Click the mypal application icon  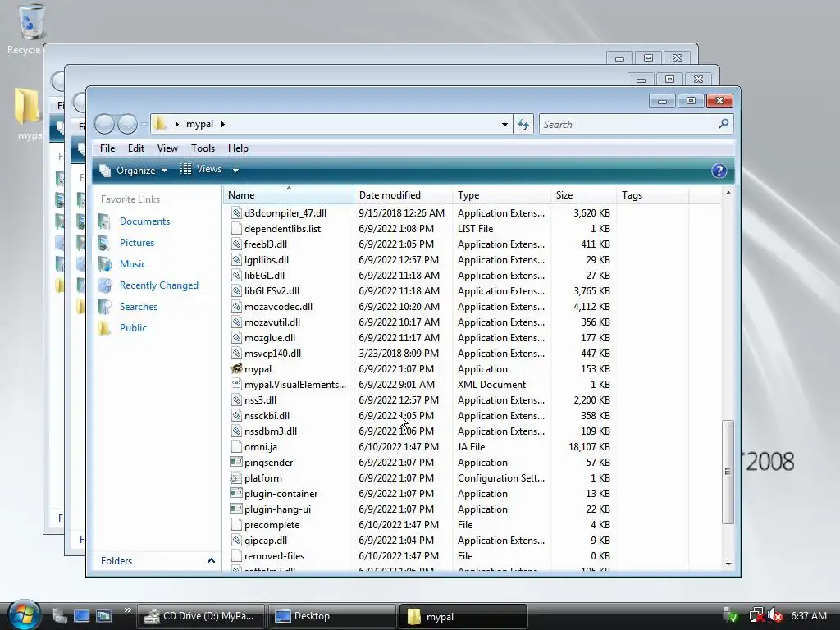pyautogui.click(x=236, y=368)
